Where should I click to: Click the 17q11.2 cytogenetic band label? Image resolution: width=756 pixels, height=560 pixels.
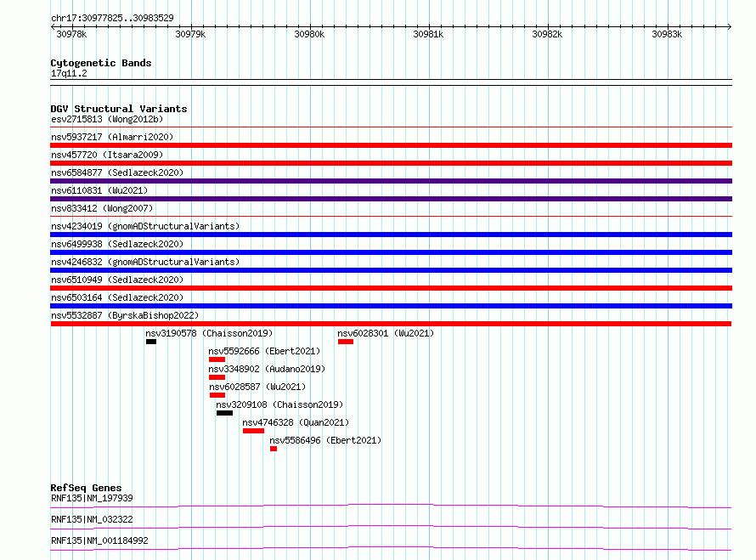coord(69,73)
